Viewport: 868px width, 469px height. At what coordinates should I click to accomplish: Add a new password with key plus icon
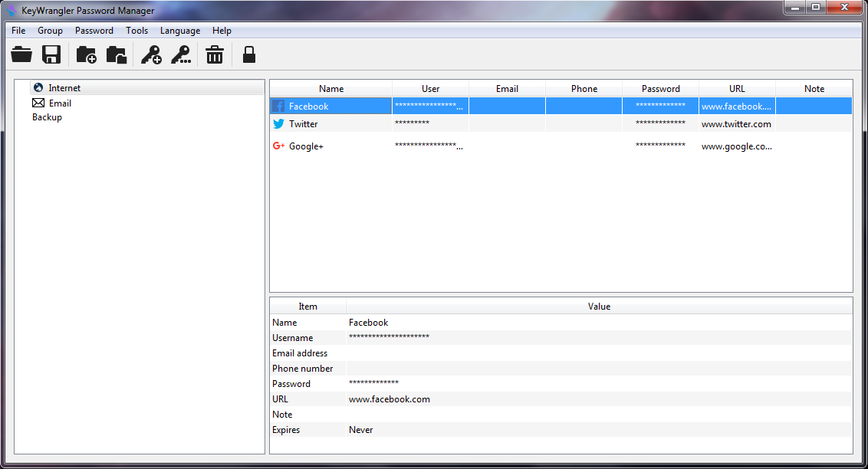[x=151, y=54]
